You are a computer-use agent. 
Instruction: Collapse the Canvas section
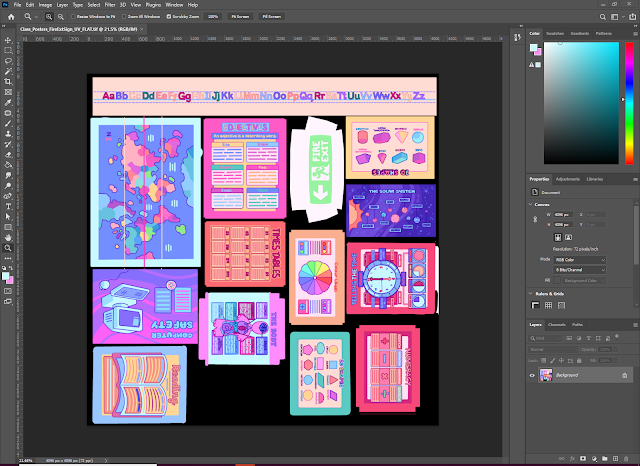(531, 204)
